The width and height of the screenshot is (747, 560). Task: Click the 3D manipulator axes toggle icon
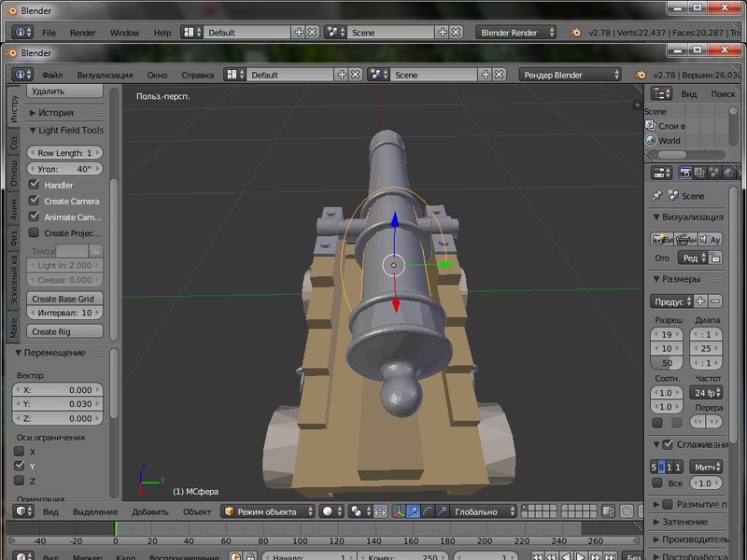coord(399,511)
